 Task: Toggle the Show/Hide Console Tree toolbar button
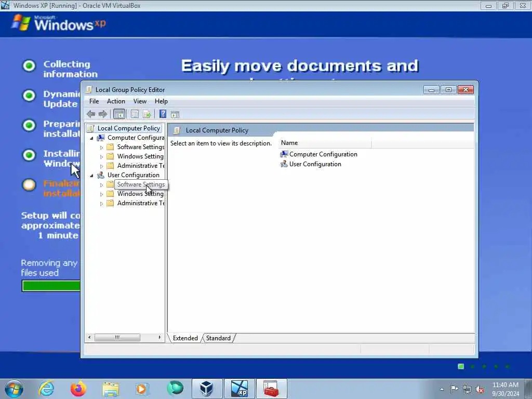(x=119, y=114)
